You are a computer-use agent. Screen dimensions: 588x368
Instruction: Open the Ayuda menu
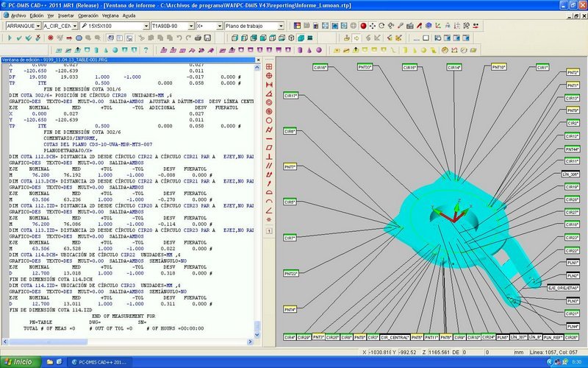pyautogui.click(x=129, y=15)
